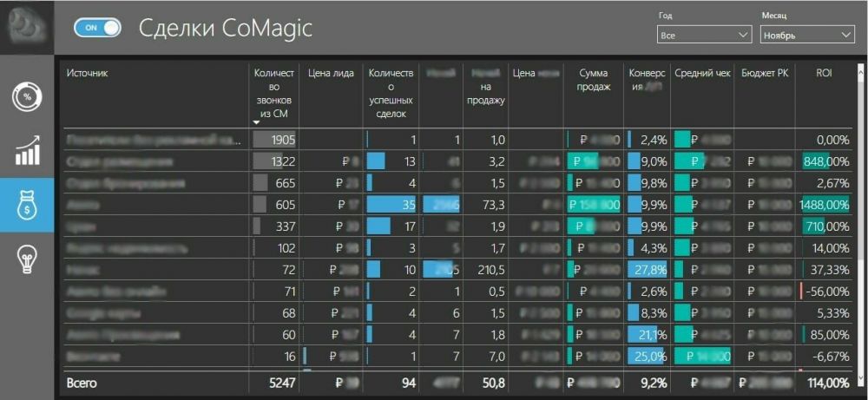This screenshot has width=868, height=400.
Task: Click the Бюджет РК column header
Action: 765,73
